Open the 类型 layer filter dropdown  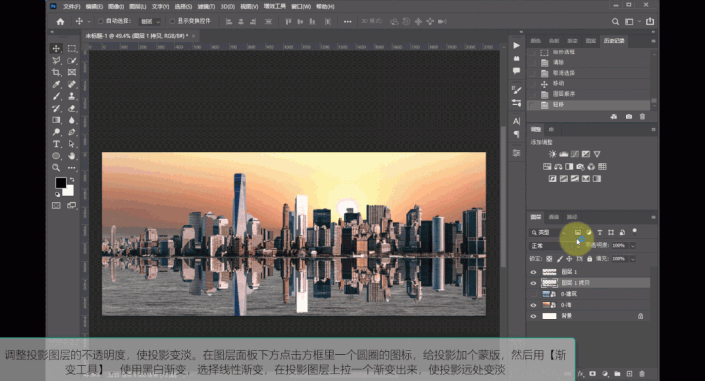coord(548,233)
